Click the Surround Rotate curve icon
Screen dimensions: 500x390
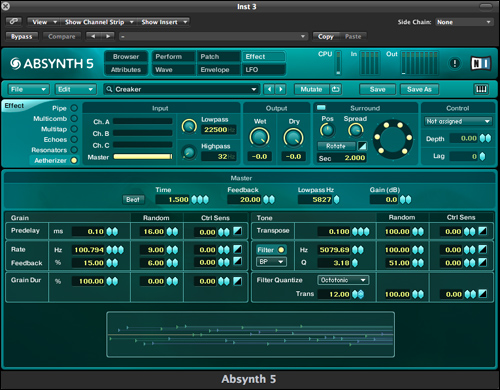click(x=362, y=146)
